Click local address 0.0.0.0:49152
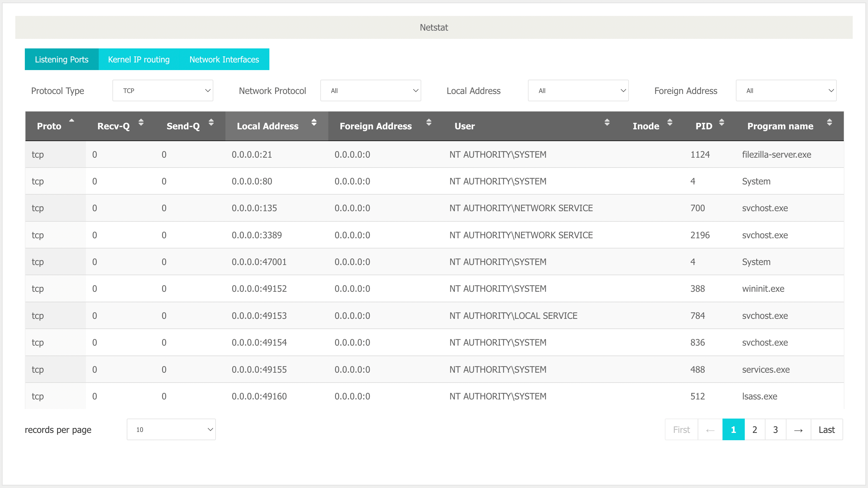 (259, 289)
